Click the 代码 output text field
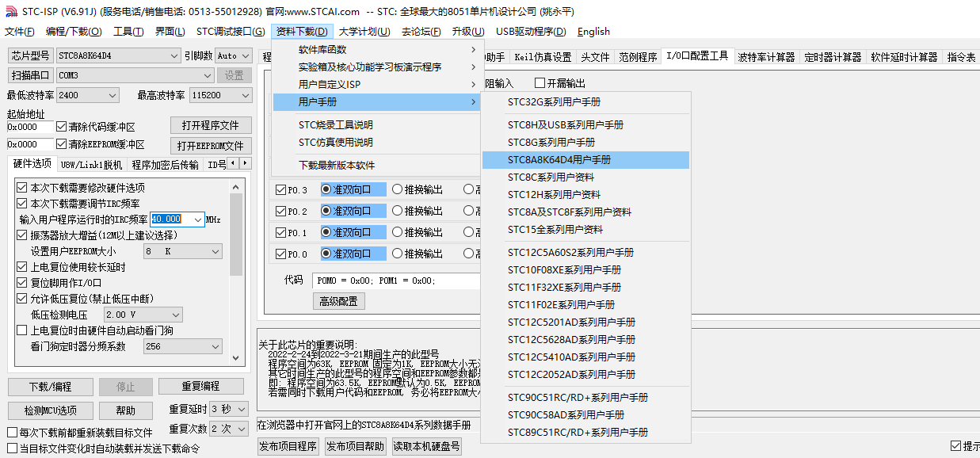The width and height of the screenshot is (980, 458). click(398, 281)
